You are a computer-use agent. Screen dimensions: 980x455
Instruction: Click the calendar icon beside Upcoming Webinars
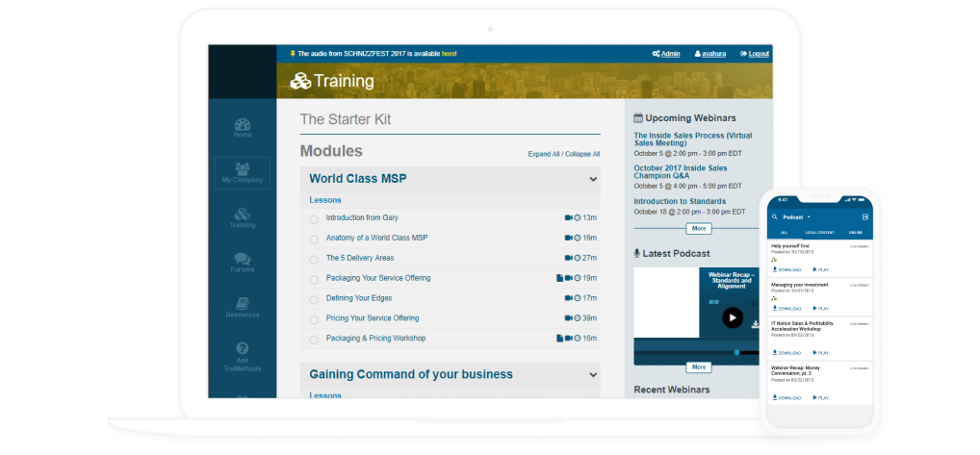tap(638, 117)
